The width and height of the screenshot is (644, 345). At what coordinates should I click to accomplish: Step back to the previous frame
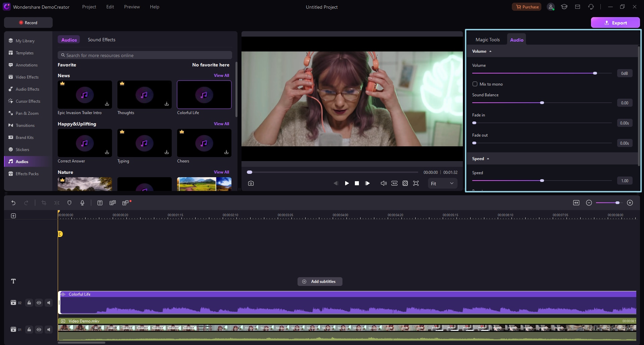(336, 183)
